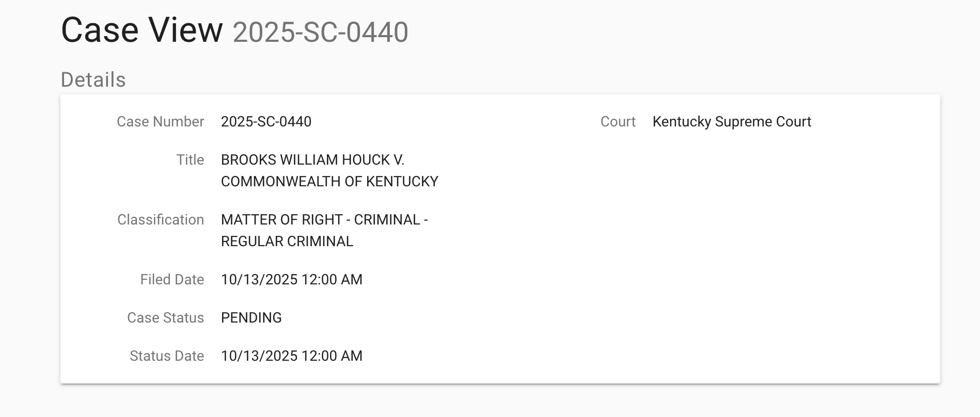Screen dimensions: 980x417
Task: Click the REGULAR CRIMINAL classification line
Action: pyautogui.click(x=287, y=242)
